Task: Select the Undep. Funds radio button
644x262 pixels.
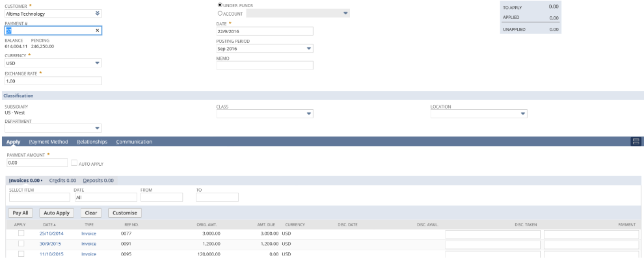Action: pos(219,5)
